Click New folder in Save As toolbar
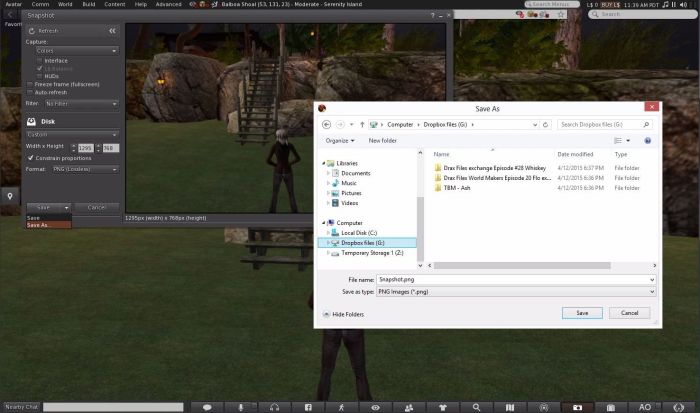Image resolution: width=700 pixels, height=413 pixels. (382, 141)
